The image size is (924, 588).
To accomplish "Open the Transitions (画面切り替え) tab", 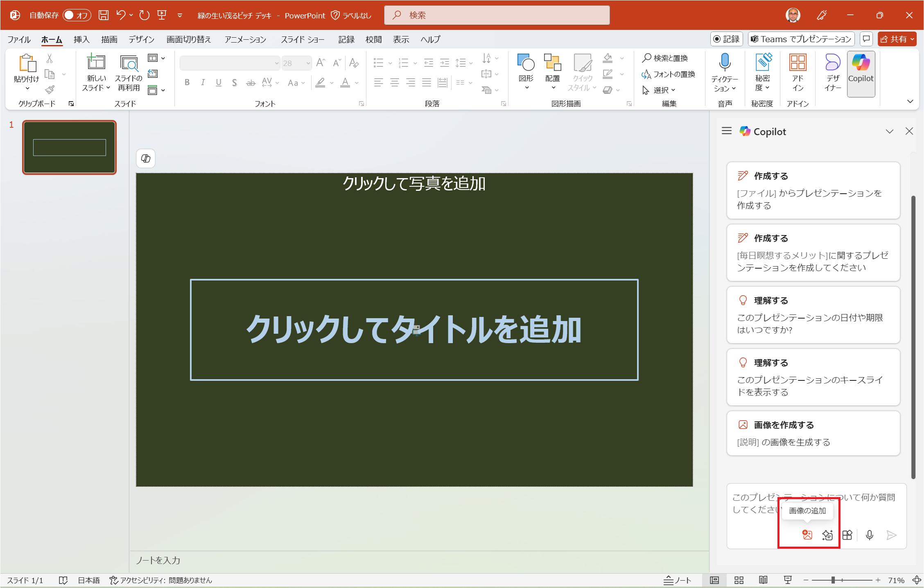I will pyautogui.click(x=189, y=39).
